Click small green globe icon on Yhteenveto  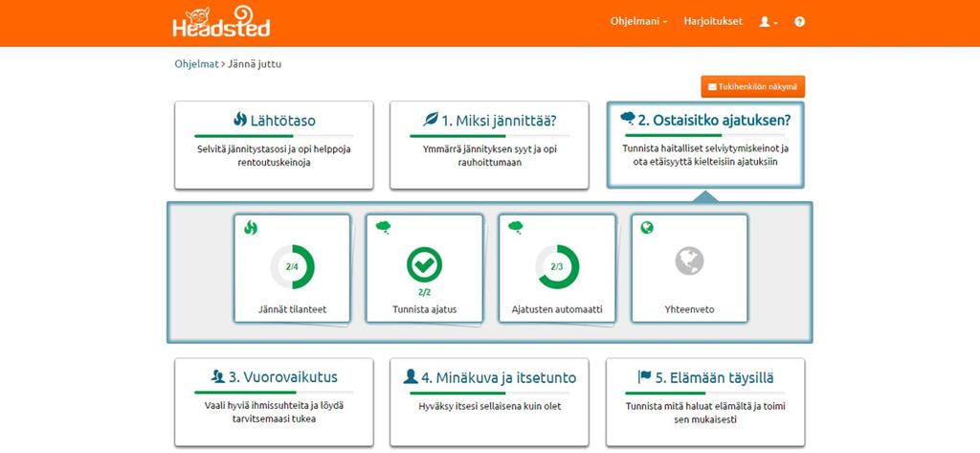[x=647, y=228]
